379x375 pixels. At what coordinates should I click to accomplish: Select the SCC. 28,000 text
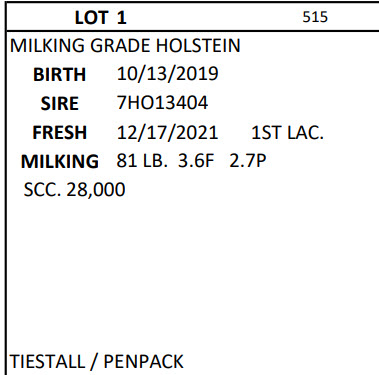(x=74, y=190)
